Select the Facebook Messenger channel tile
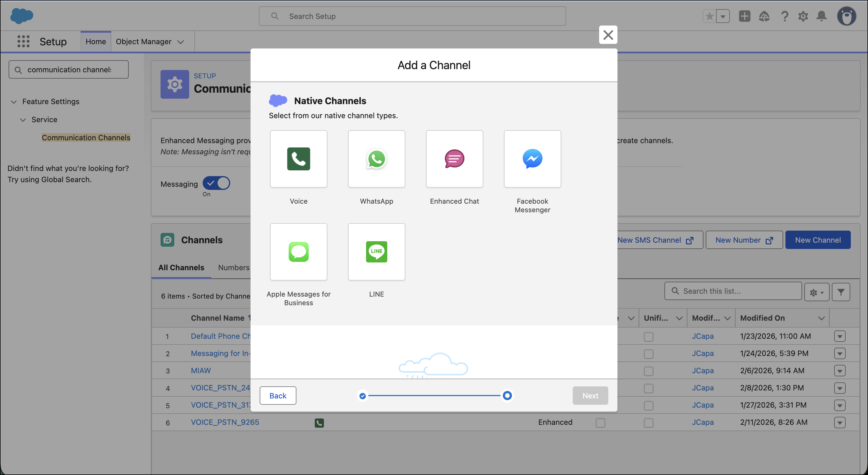 coord(532,159)
